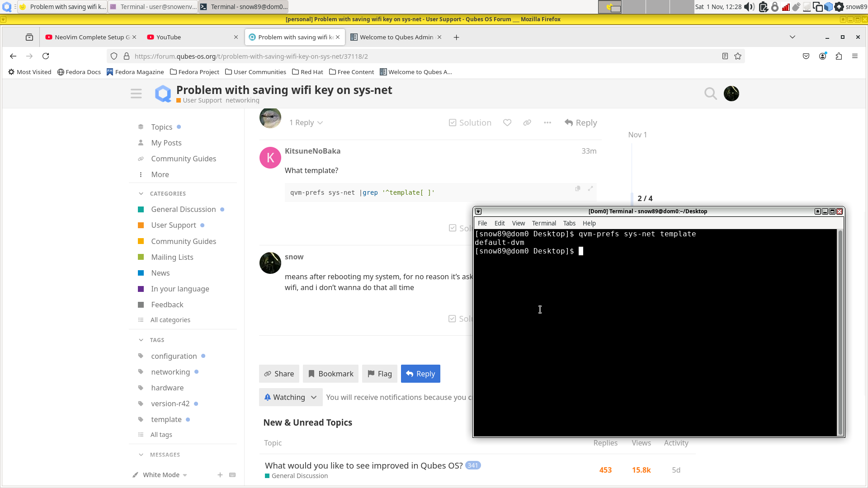
Task: Open the Watching notification dropdown
Action: [291, 397]
